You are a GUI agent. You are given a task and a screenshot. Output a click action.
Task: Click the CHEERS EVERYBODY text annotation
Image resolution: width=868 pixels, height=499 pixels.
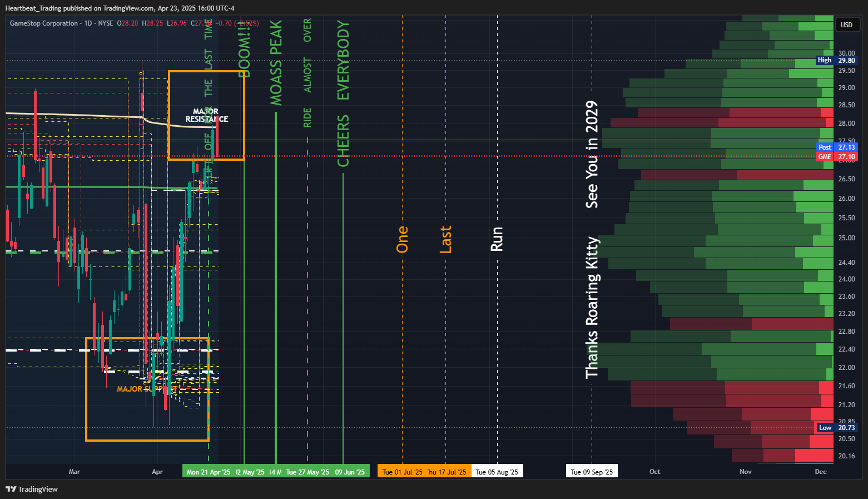point(344,93)
